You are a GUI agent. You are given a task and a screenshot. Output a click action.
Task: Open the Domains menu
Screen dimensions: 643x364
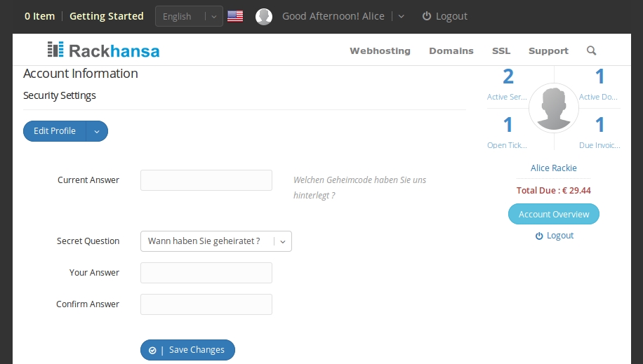451,50
